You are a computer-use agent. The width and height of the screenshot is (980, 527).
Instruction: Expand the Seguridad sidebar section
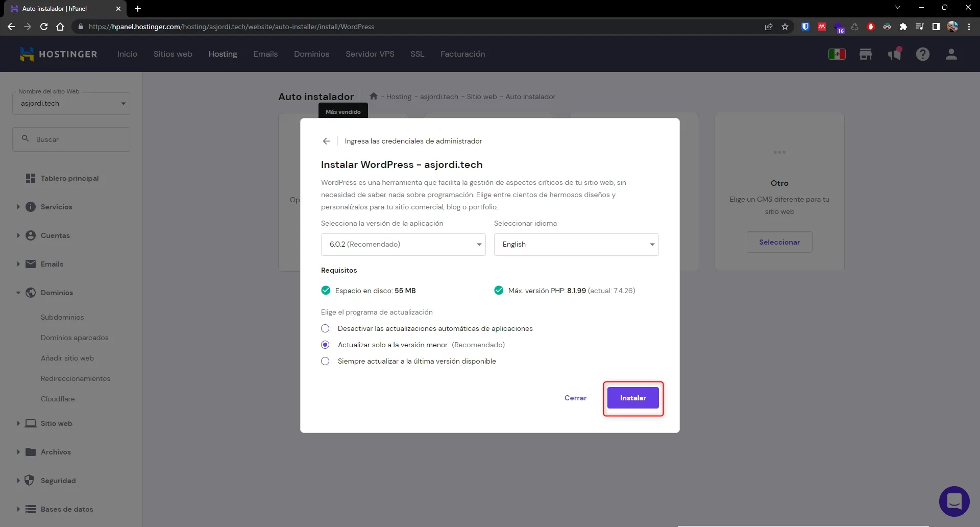pyautogui.click(x=18, y=481)
